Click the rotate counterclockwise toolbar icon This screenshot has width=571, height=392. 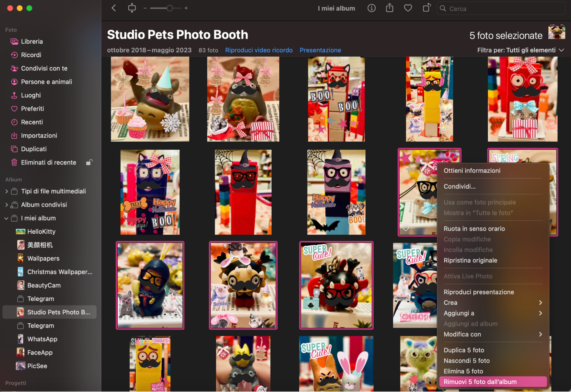coord(426,8)
